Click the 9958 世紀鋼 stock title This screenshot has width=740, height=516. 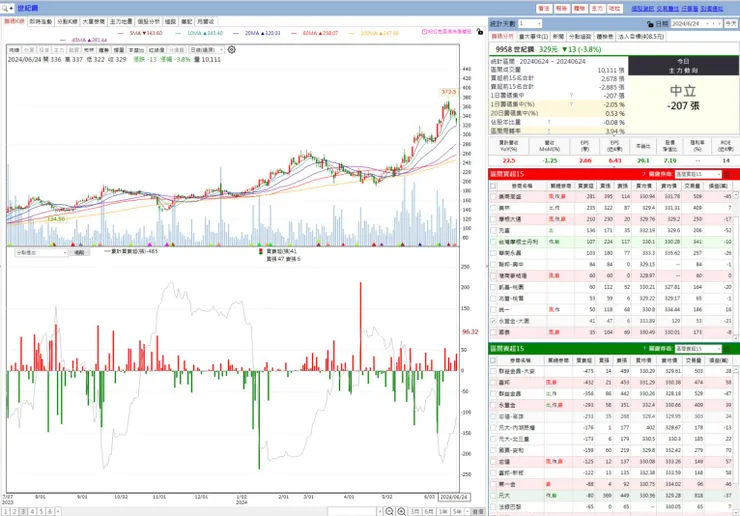[514, 49]
